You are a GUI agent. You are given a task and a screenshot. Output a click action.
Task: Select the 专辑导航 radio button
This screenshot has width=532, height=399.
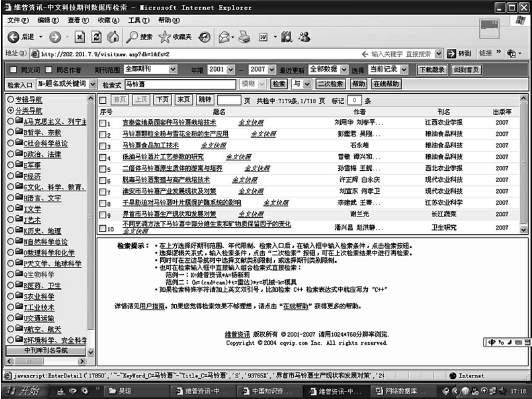pos(10,99)
